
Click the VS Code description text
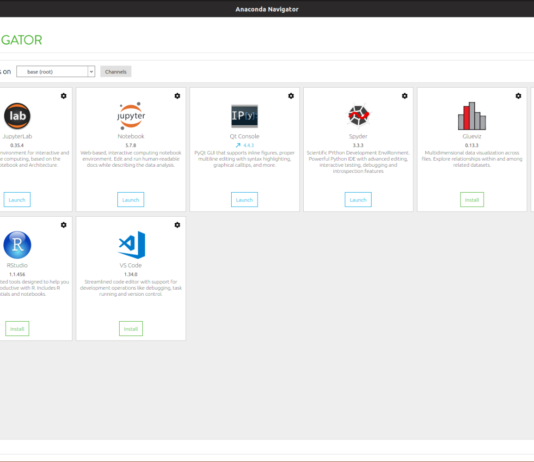131,288
